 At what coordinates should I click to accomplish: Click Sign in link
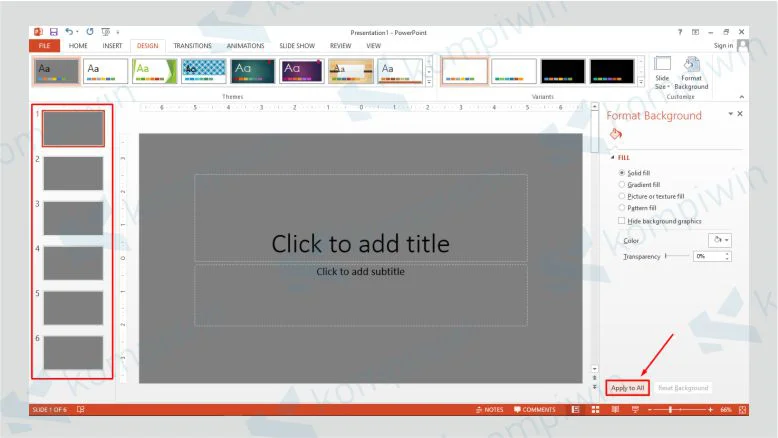click(x=722, y=46)
